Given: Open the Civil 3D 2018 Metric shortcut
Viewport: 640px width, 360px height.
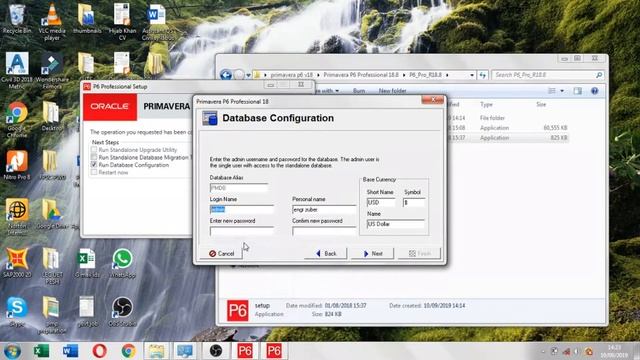Looking at the screenshot, I should (x=17, y=70).
